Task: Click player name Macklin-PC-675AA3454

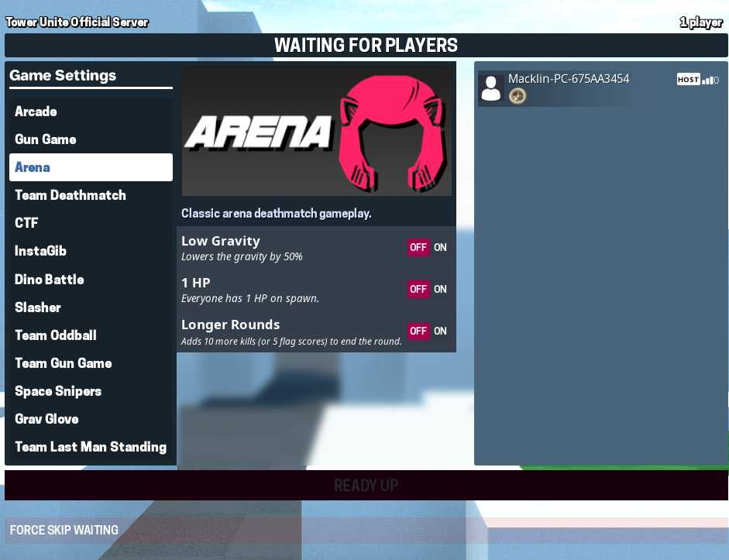Action: 569,78
